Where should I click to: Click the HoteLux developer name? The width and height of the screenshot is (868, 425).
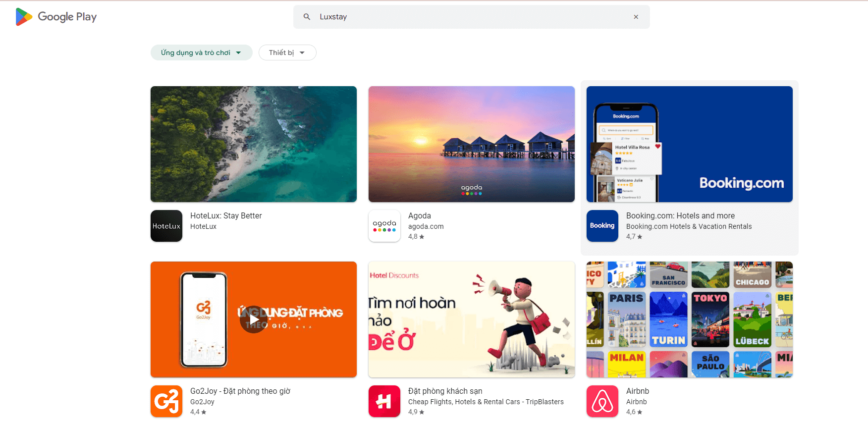[203, 226]
